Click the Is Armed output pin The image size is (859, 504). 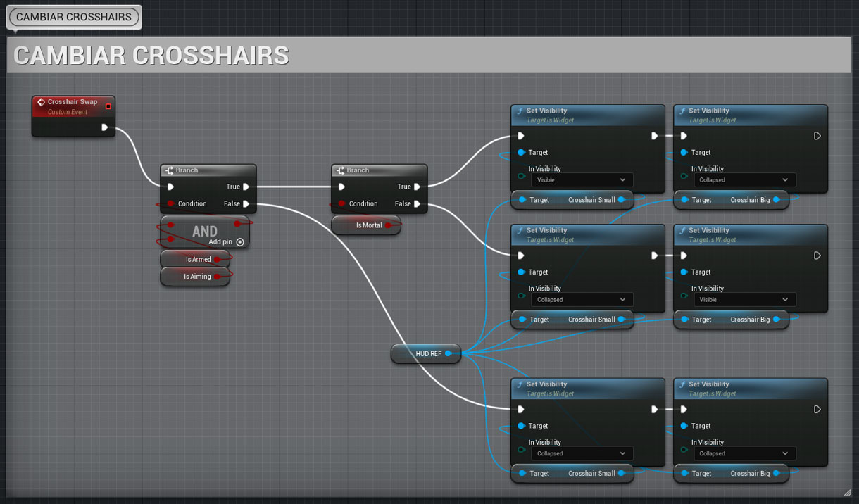(x=217, y=259)
